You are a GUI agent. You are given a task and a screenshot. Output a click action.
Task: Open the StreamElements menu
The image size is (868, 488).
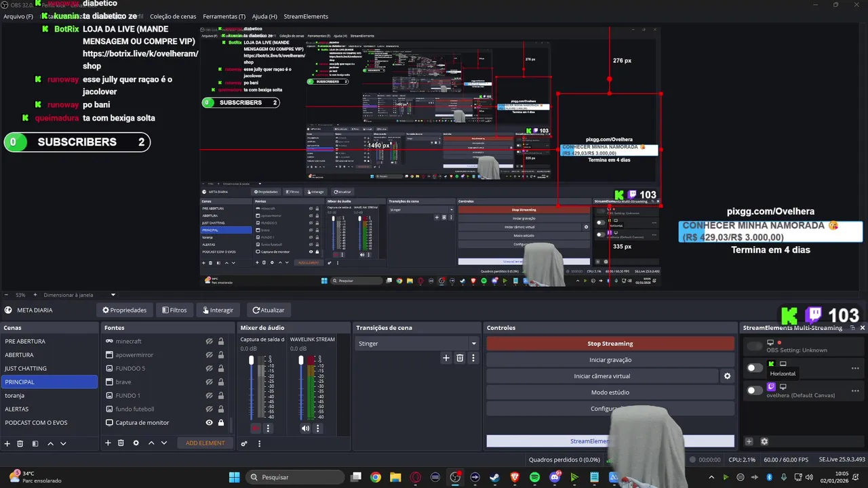(306, 16)
